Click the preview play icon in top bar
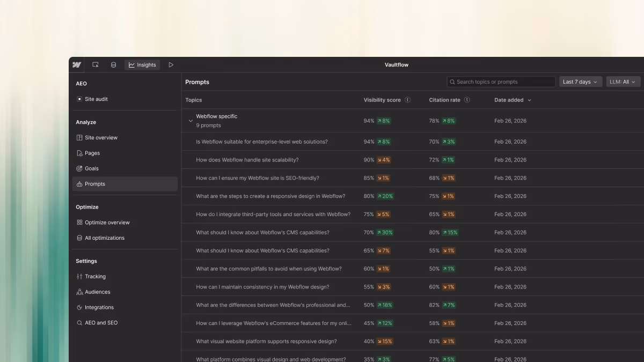The image size is (644, 362). pos(171,65)
